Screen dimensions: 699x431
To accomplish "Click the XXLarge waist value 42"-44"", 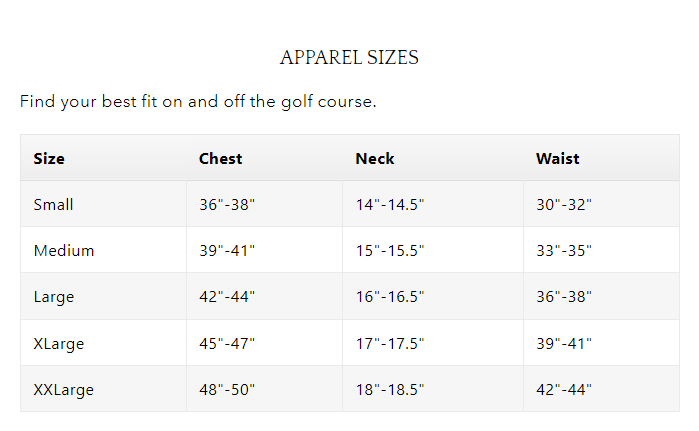I will coord(564,389).
